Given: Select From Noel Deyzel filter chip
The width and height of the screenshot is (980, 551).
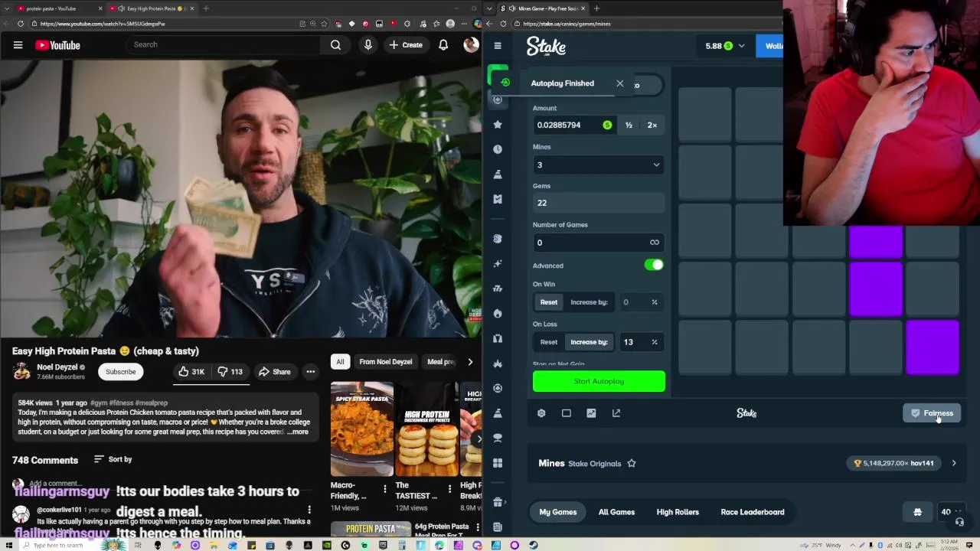Looking at the screenshot, I should coord(386,362).
